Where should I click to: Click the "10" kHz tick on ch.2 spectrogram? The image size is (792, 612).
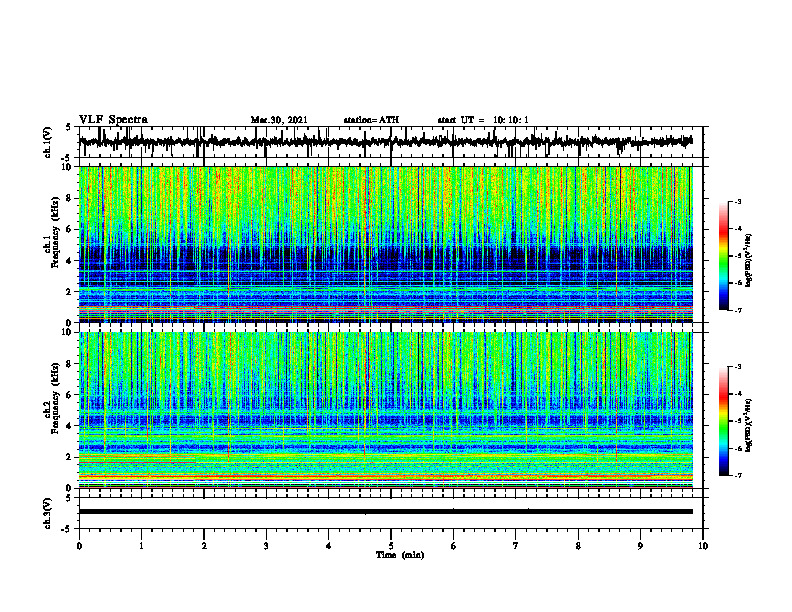pos(68,332)
